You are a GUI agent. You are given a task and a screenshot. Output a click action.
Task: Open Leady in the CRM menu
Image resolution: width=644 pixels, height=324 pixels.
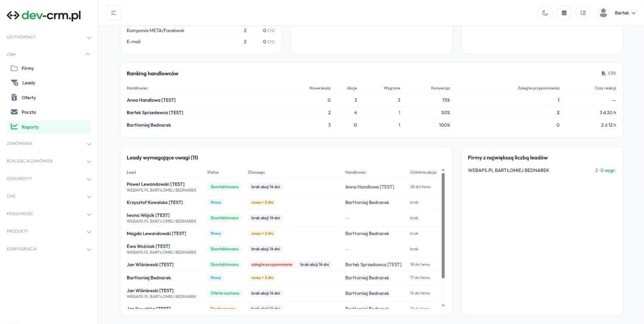(x=49, y=83)
